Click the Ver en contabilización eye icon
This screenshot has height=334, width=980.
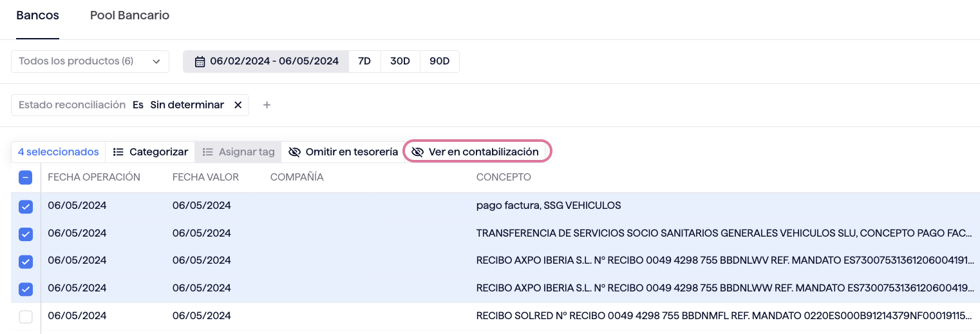417,152
